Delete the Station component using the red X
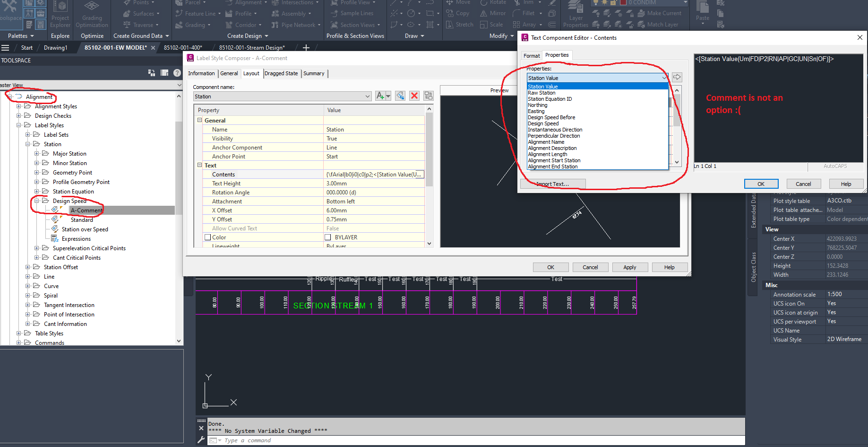 (414, 96)
